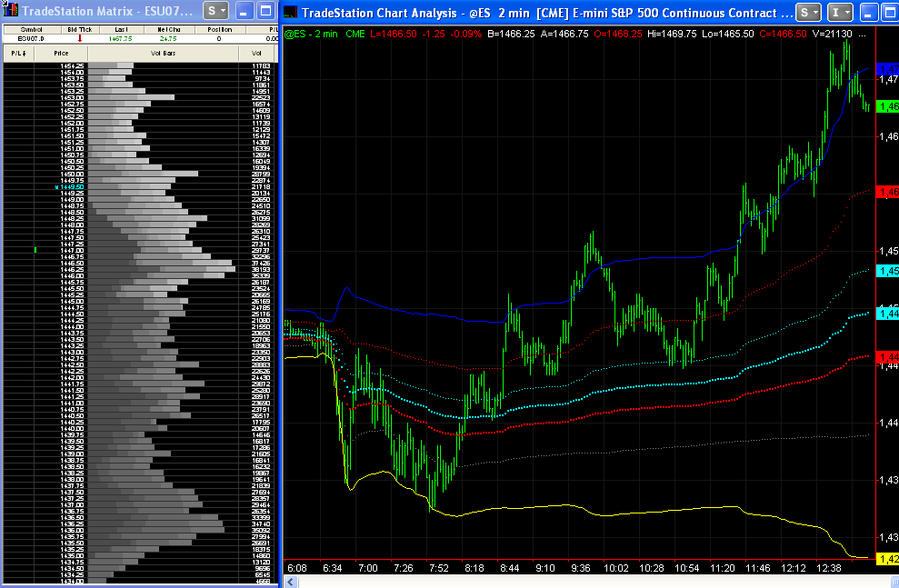Click the 11:20 time label on chart axis

[x=723, y=568]
